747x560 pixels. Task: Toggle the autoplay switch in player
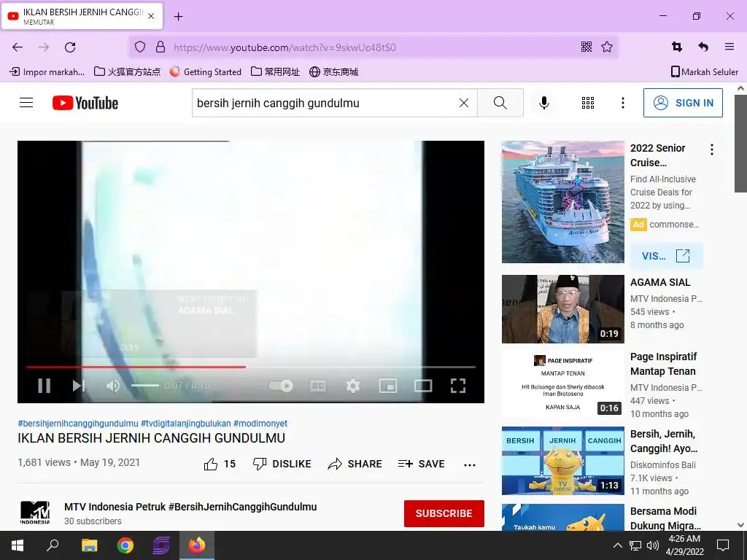281,386
